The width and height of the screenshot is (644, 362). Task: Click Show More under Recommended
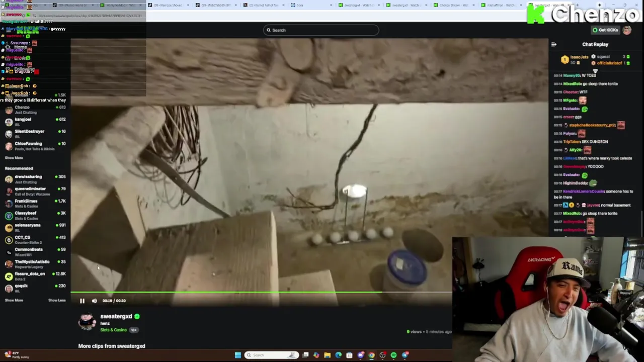[x=14, y=300]
